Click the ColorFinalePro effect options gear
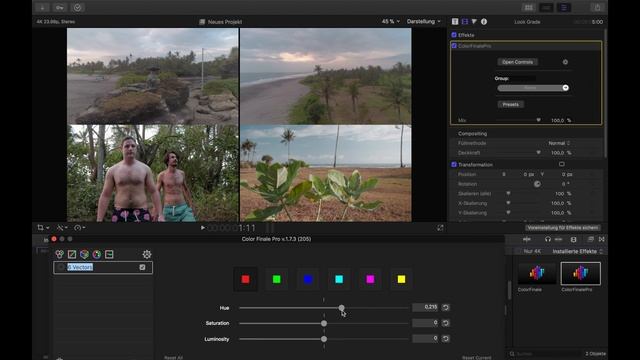The image size is (640, 360). pos(565,62)
